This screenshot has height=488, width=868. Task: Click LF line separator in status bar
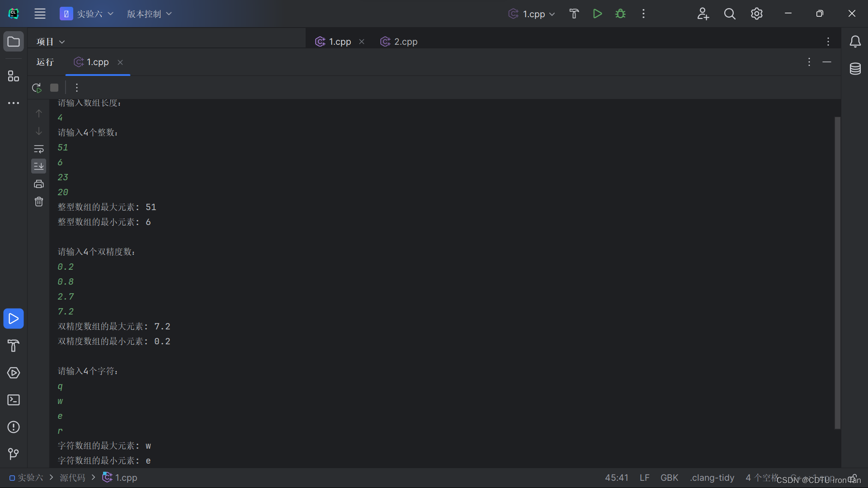[644, 478]
